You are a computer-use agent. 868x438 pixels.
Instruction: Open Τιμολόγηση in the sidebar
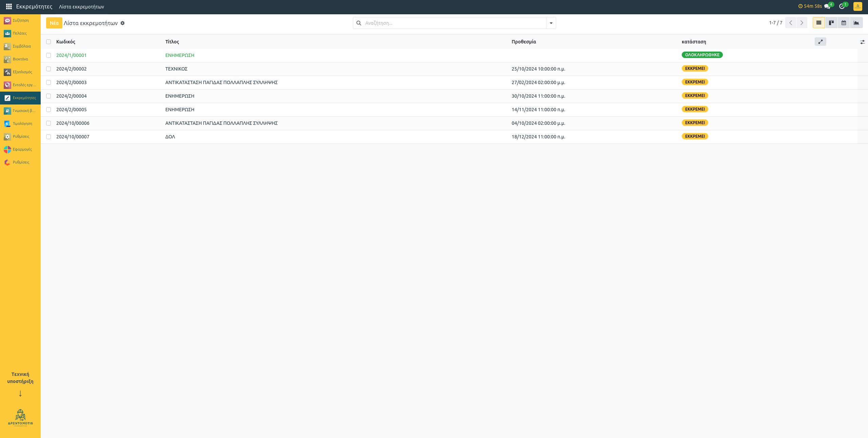click(x=20, y=123)
